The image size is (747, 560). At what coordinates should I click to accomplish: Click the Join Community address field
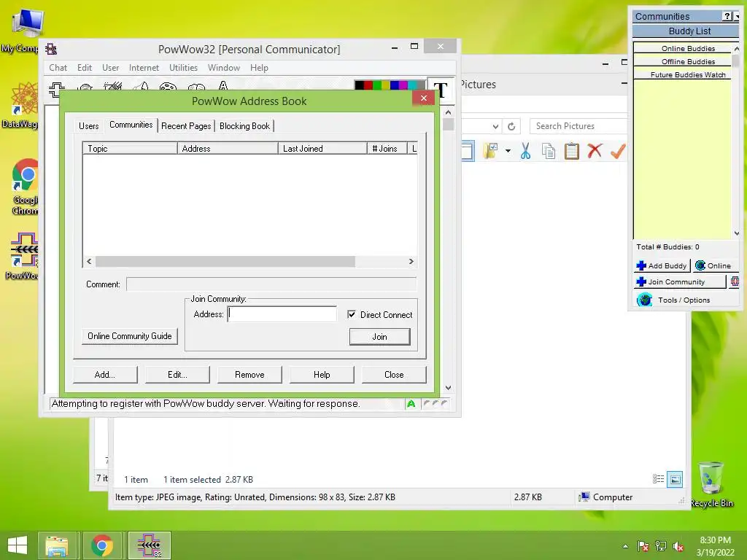pyautogui.click(x=282, y=314)
